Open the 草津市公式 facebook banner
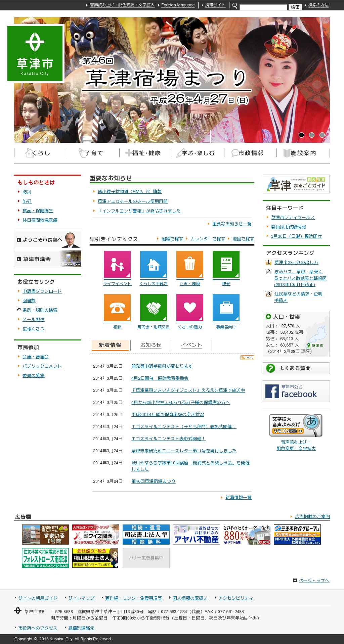 [x=296, y=391]
